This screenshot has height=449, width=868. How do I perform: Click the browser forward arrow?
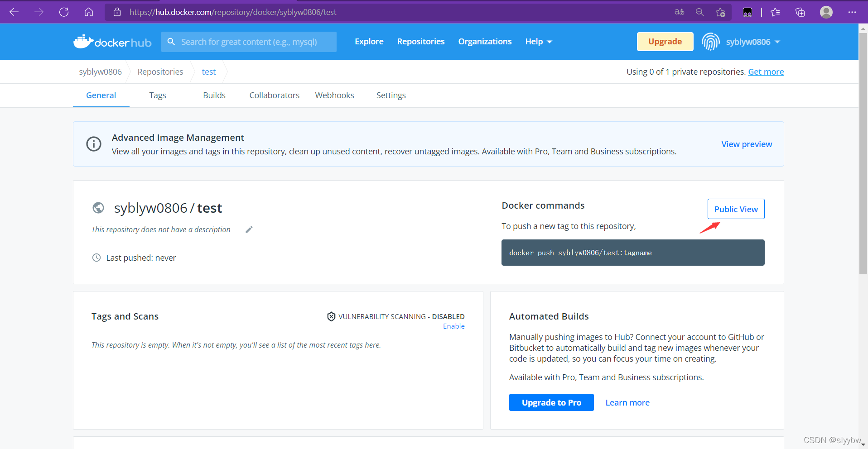[x=39, y=12]
